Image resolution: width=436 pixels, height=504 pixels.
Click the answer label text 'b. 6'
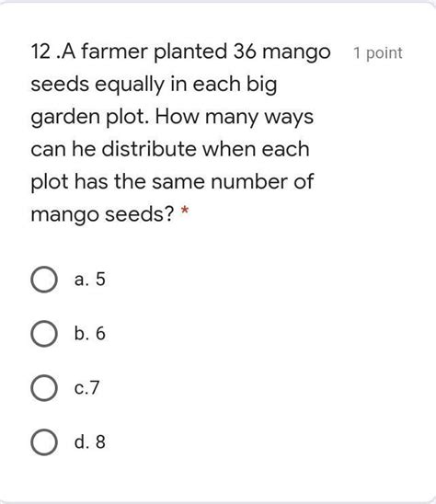[x=90, y=333]
